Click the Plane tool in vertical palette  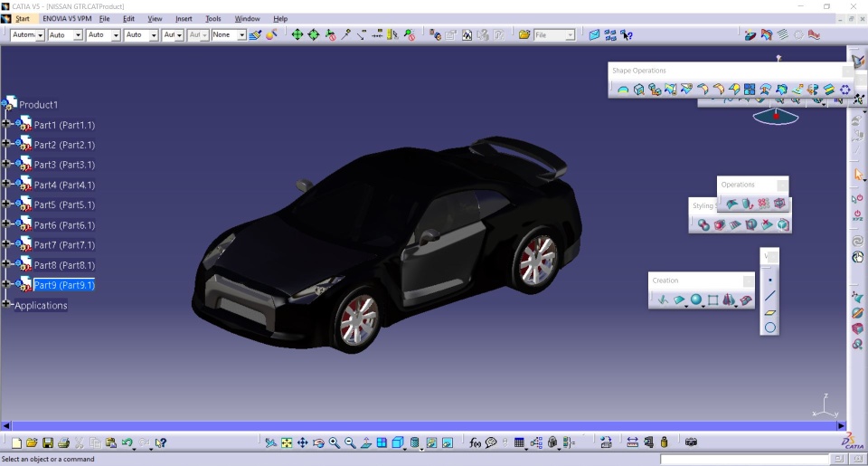(x=770, y=312)
